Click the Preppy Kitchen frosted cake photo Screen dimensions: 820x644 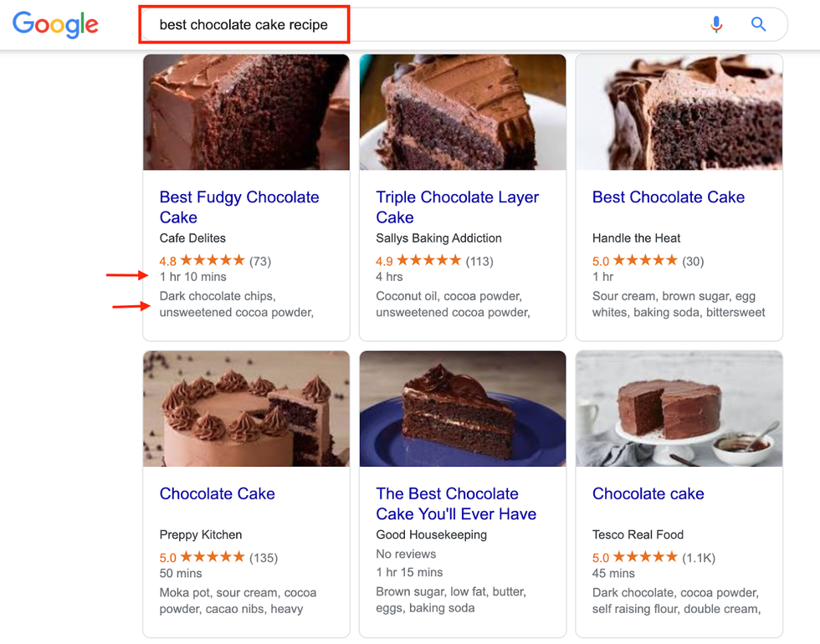pyautogui.click(x=246, y=408)
